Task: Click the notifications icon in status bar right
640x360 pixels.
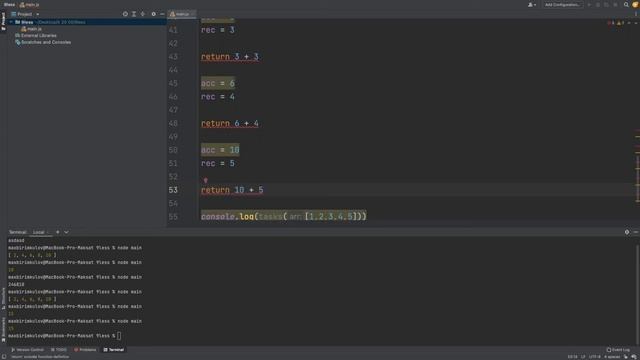Action: (x=634, y=356)
